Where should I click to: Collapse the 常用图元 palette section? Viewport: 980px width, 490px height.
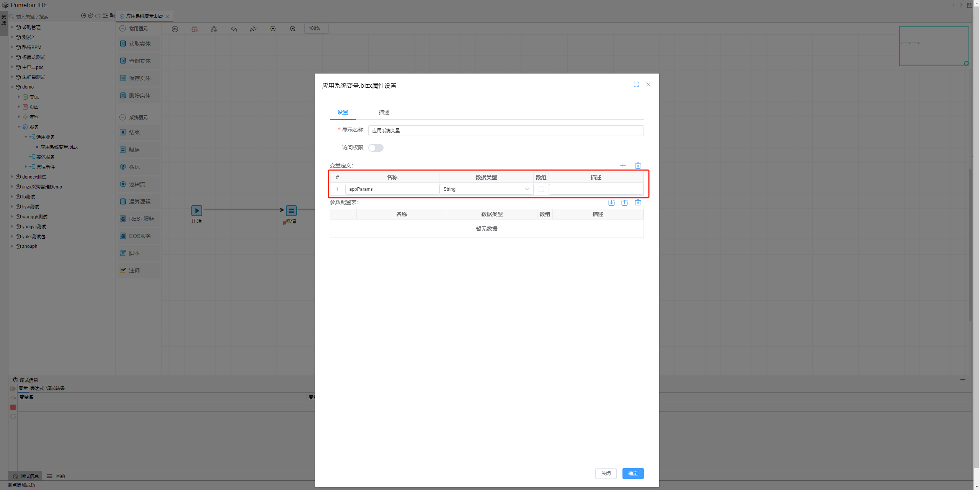point(123,28)
